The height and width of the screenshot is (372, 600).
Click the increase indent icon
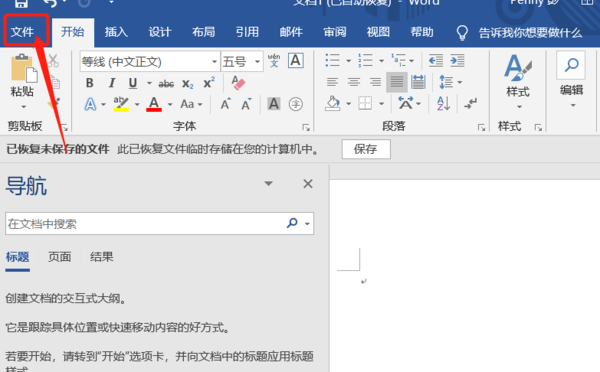pyautogui.click(x=457, y=60)
